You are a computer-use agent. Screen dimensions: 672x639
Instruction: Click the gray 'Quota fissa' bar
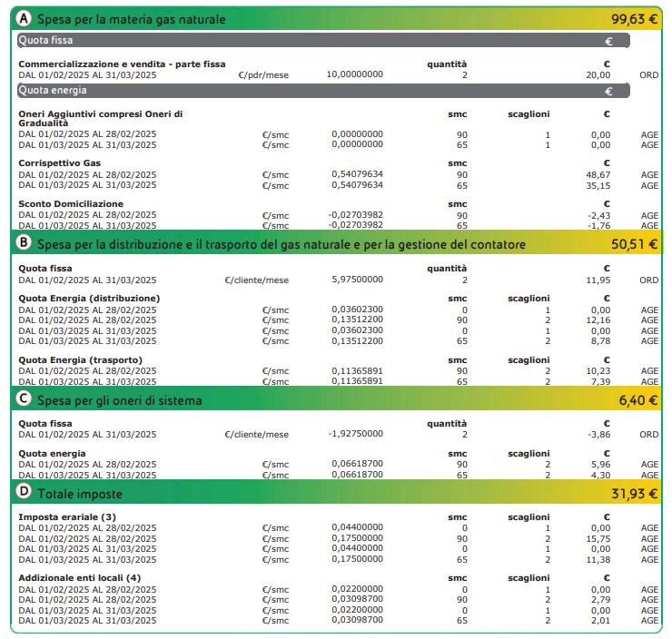(323, 40)
